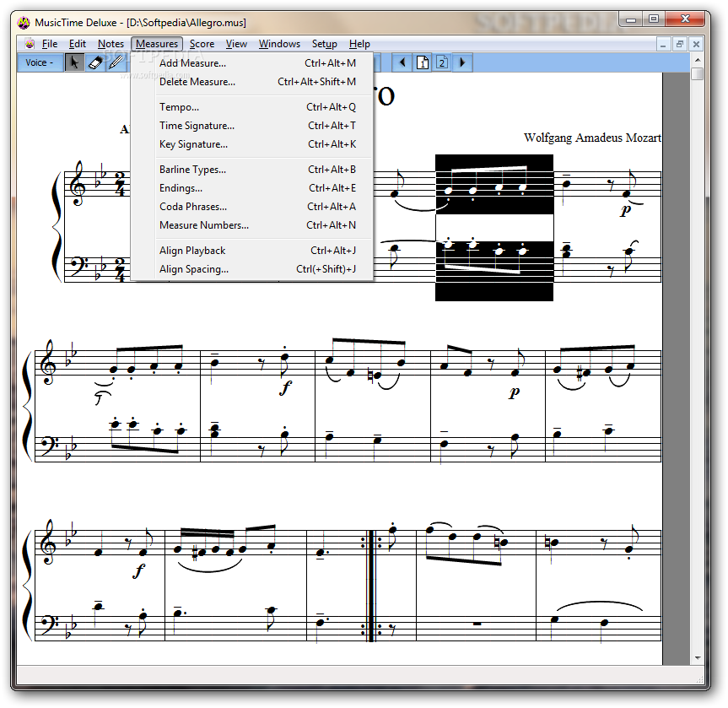Click the forte marking in second system
Screen dimensions: 728x708
tap(285, 387)
